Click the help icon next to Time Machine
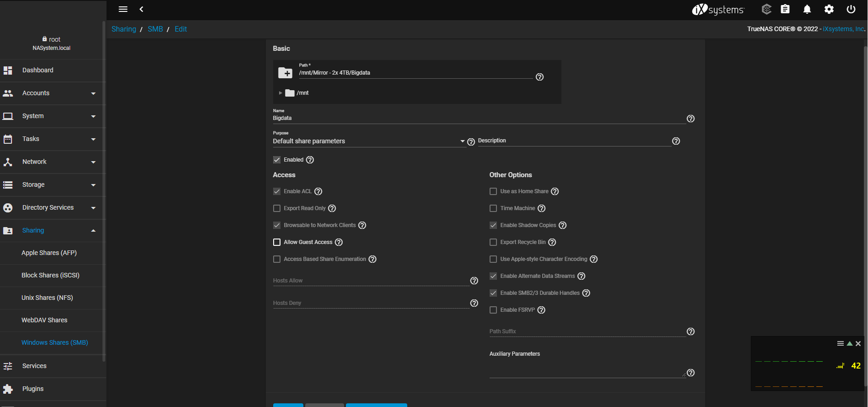Screen dimensions: 868x407 point(541,208)
